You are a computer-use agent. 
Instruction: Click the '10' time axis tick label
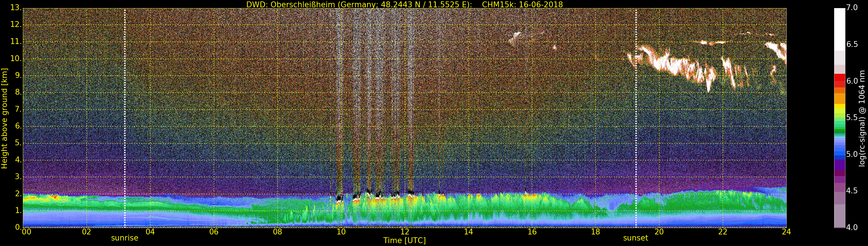341,232
